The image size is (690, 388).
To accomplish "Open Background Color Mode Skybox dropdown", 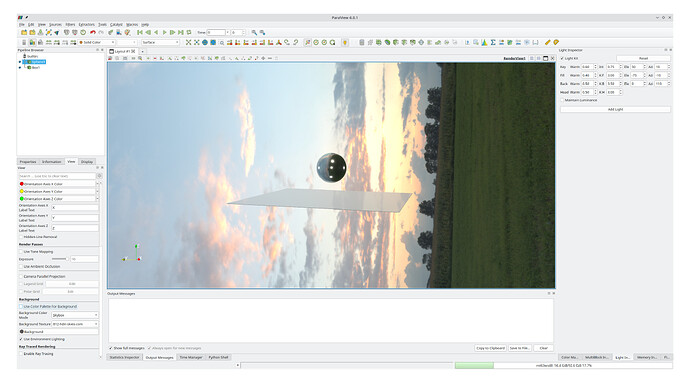I will 75,315.
